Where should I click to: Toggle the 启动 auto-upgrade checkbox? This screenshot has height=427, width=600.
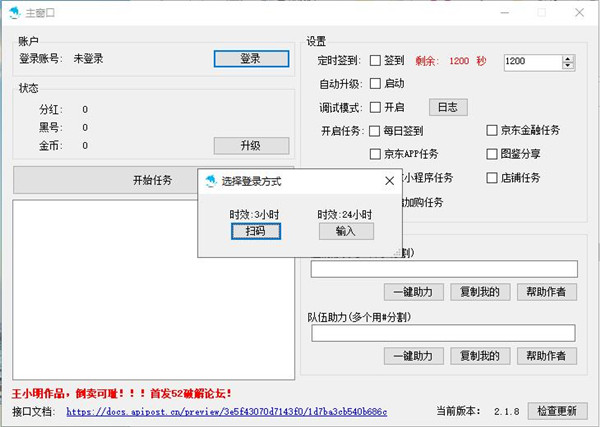point(376,84)
